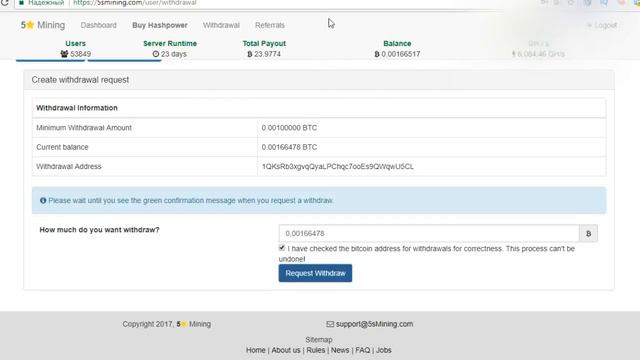This screenshot has height=360, width=640.
Task: Click the Logout link
Action: pos(602,25)
